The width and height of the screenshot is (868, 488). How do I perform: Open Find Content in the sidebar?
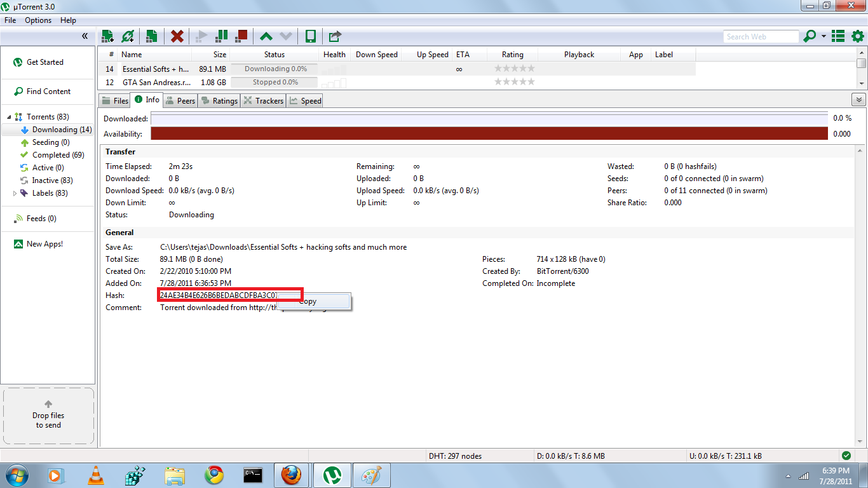click(42, 91)
